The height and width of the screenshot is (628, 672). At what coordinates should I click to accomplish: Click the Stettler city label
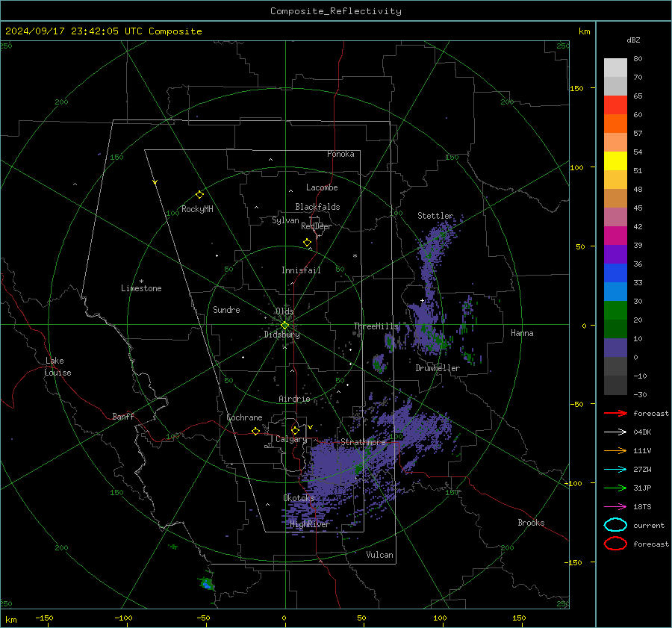click(435, 216)
